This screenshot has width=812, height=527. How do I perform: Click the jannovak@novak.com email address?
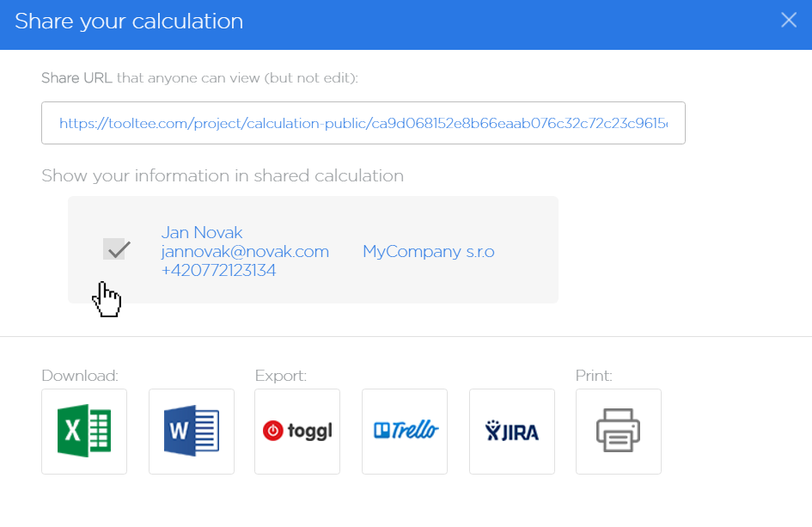pos(245,251)
